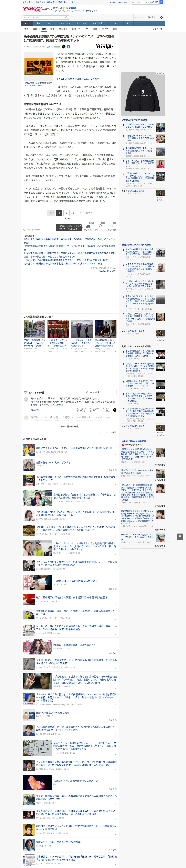Select the スポーツ category
The width and height of the screenshot is (186, 868).
tap(76, 29)
